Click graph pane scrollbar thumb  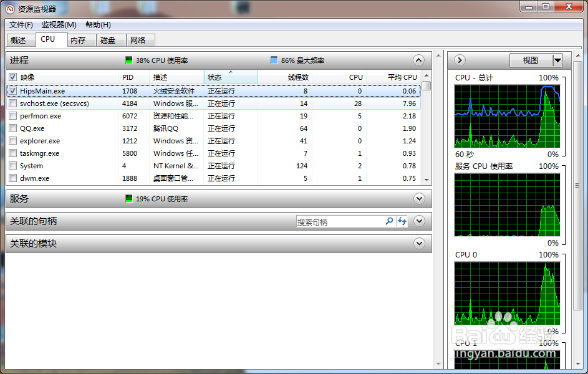click(577, 186)
